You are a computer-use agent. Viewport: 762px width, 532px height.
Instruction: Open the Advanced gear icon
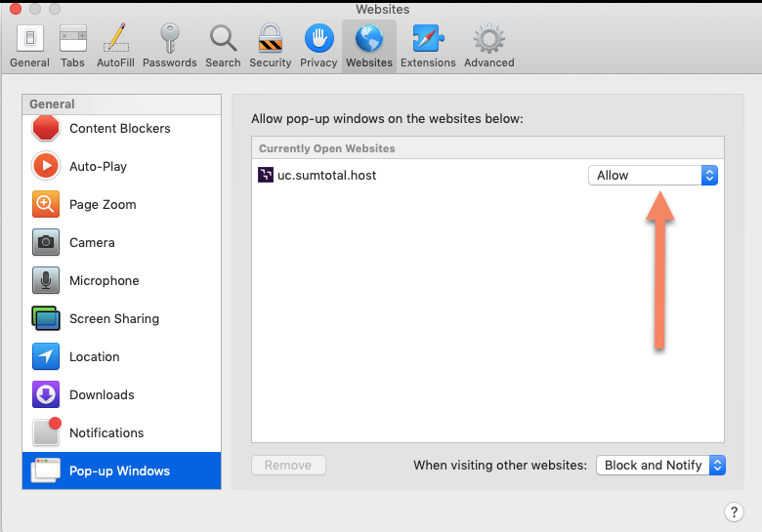click(x=488, y=38)
